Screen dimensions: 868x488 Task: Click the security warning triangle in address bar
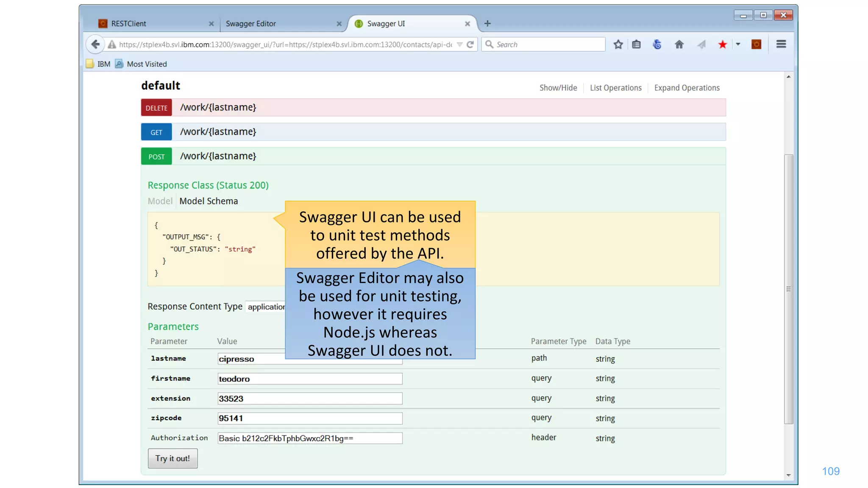[x=111, y=44]
